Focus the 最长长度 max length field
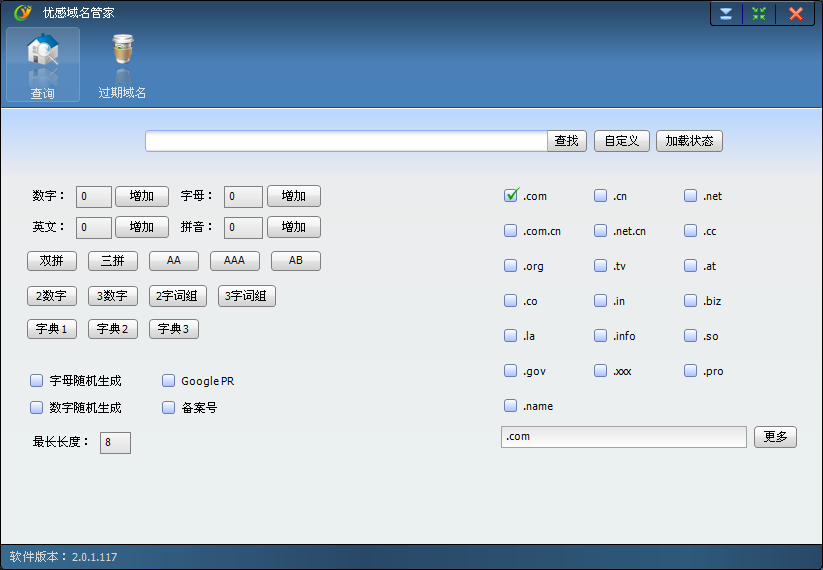This screenshot has height=570, width=823. [115, 442]
